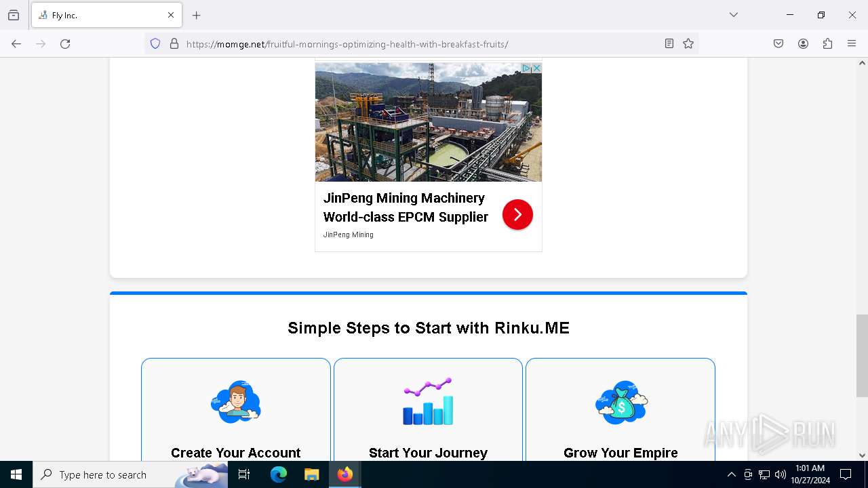Viewport: 868px width, 488px height.
Task: Select the Start Your Journey card title
Action: pyautogui.click(x=428, y=453)
